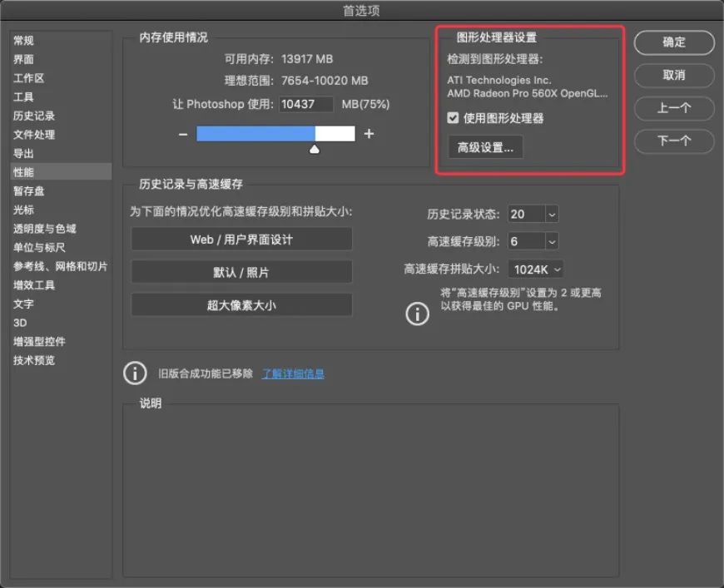The height and width of the screenshot is (588, 724).
Task: Open the 工具 preferences category
Action: tap(61, 97)
